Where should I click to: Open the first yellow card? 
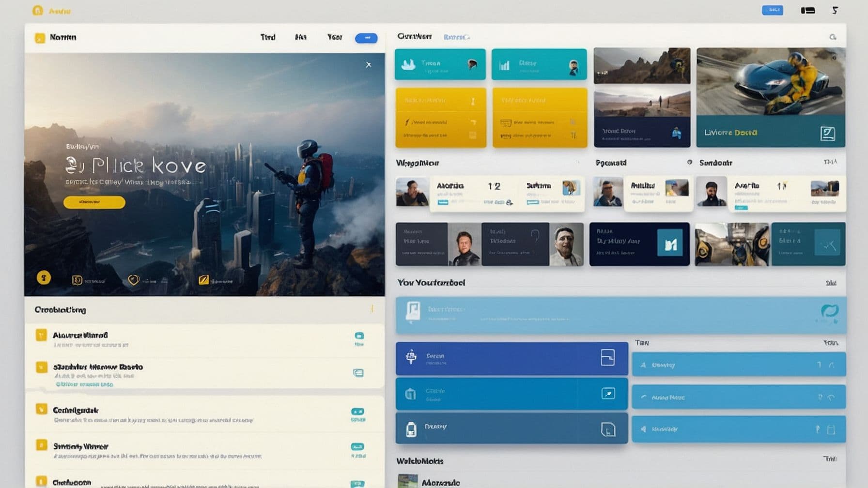tap(441, 117)
